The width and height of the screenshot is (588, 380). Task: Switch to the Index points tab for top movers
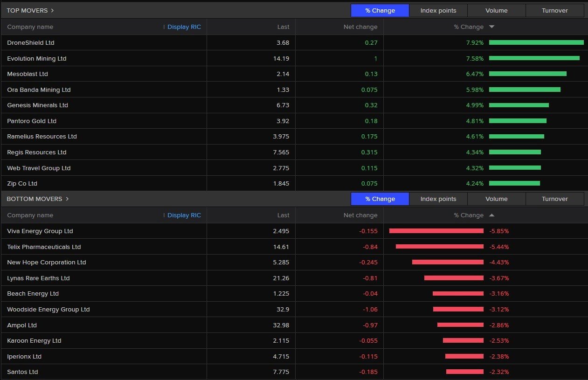438,10
